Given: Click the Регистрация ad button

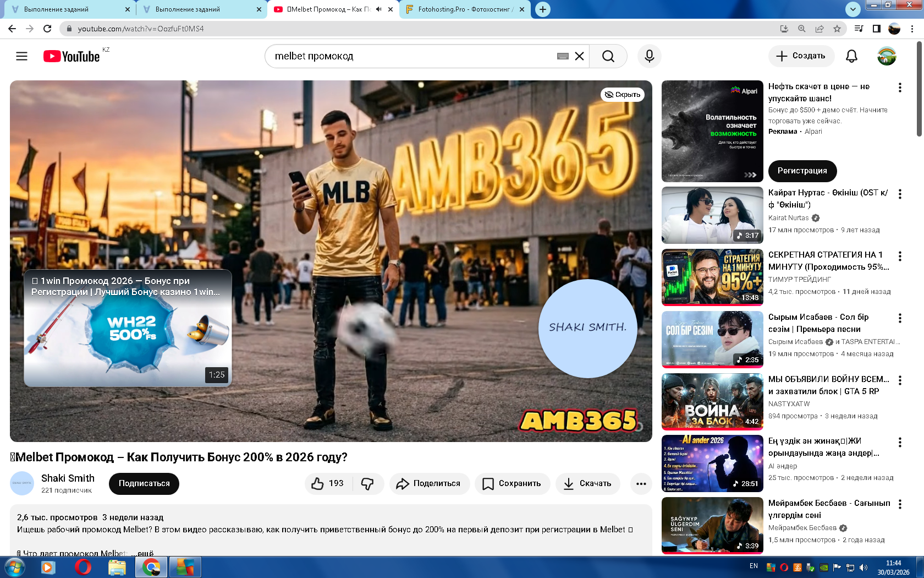Looking at the screenshot, I should [802, 171].
